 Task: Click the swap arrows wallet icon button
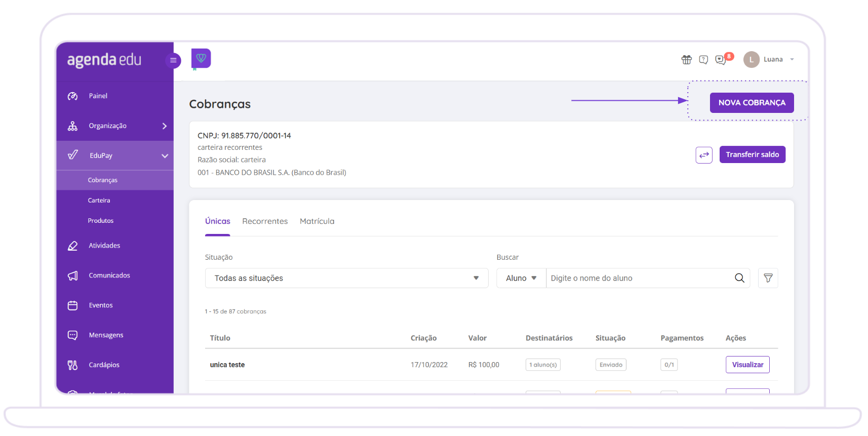click(x=704, y=155)
